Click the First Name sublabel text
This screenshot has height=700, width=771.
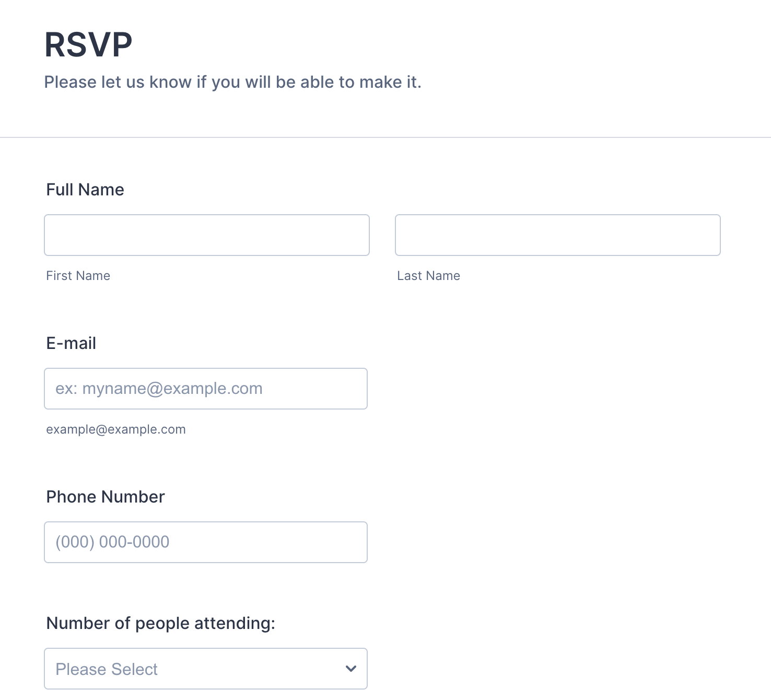78,276
